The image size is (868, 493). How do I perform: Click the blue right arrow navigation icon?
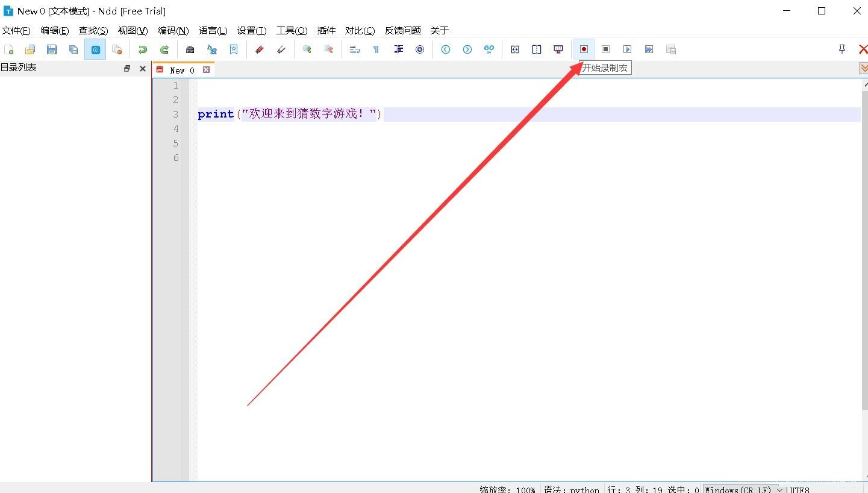[467, 49]
